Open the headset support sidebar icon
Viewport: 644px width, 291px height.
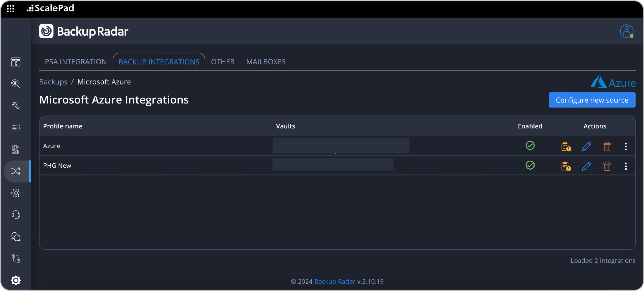coord(16,215)
